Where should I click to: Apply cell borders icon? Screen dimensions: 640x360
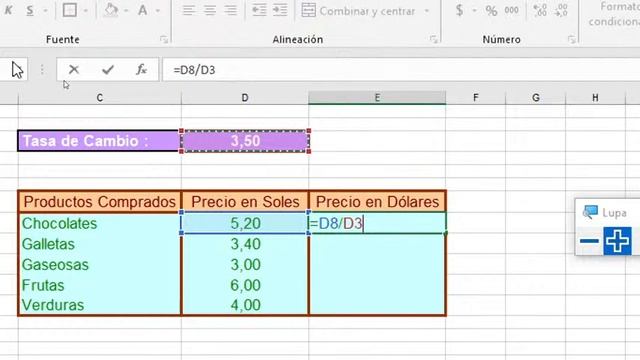[69, 10]
